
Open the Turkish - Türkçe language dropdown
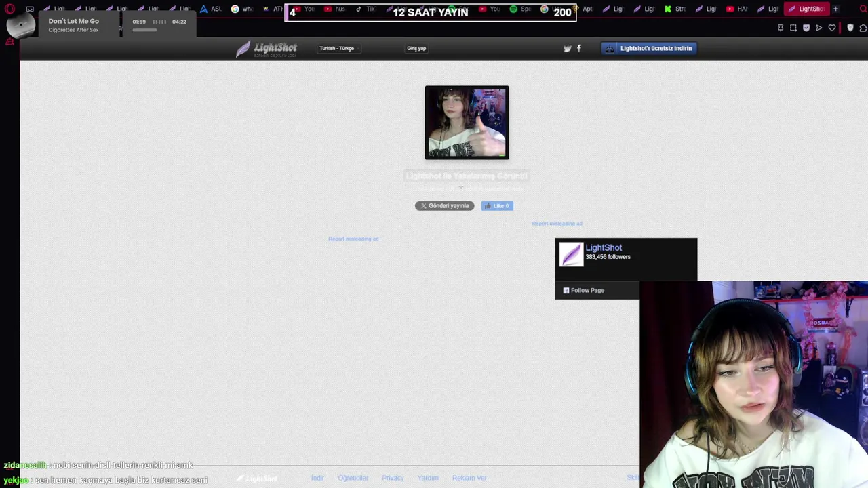pos(339,48)
